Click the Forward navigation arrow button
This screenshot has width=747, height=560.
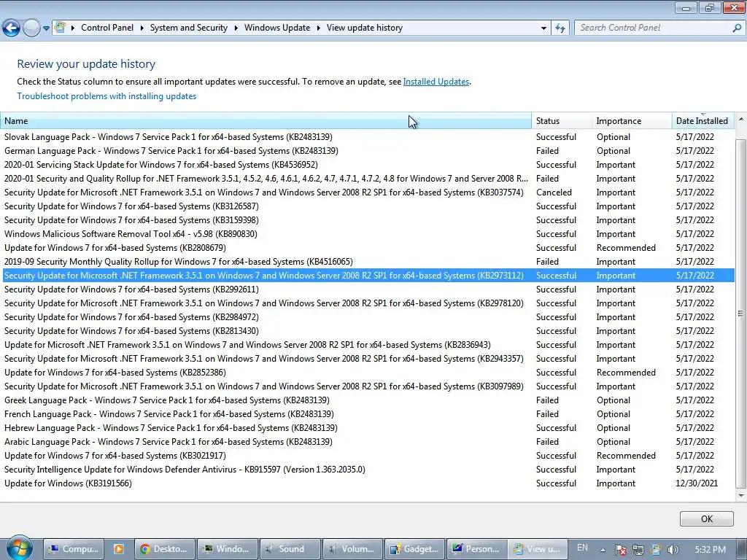[31, 28]
